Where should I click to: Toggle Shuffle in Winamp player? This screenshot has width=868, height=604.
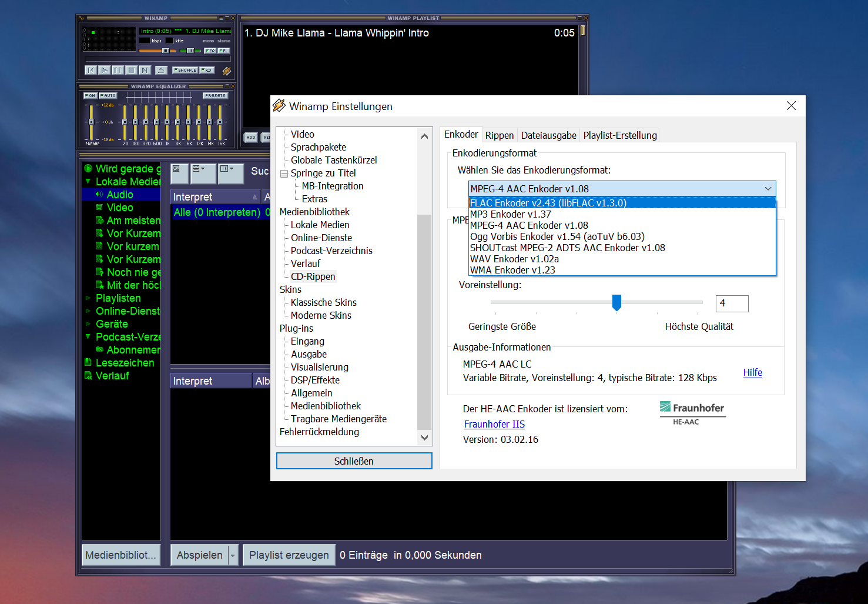click(185, 70)
